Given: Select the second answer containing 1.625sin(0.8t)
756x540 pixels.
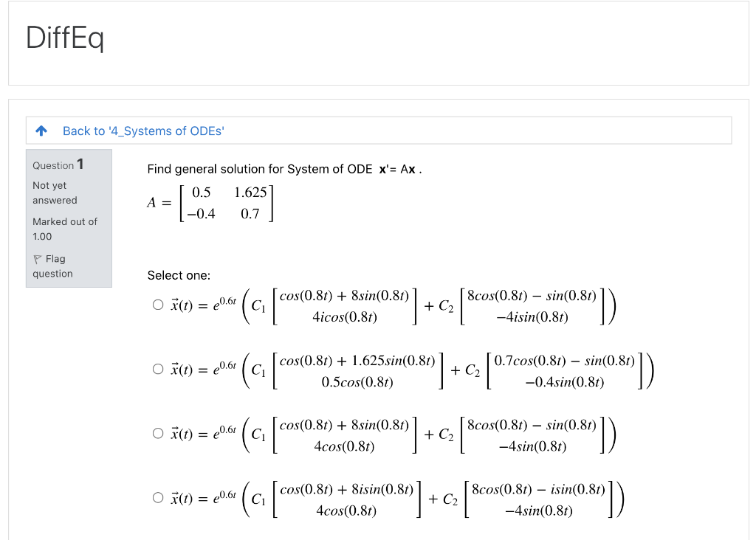Looking at the screenshot, I should click(x=157, y=368).
